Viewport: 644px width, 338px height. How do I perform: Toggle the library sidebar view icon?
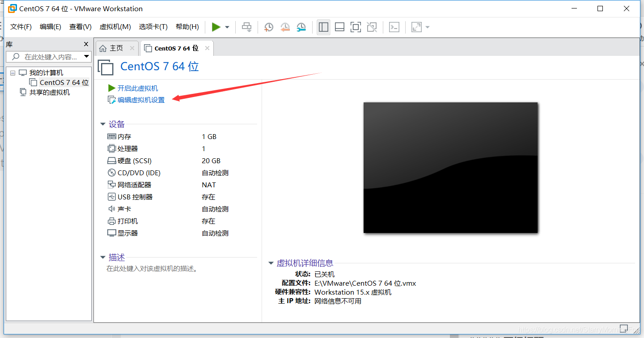323,27
